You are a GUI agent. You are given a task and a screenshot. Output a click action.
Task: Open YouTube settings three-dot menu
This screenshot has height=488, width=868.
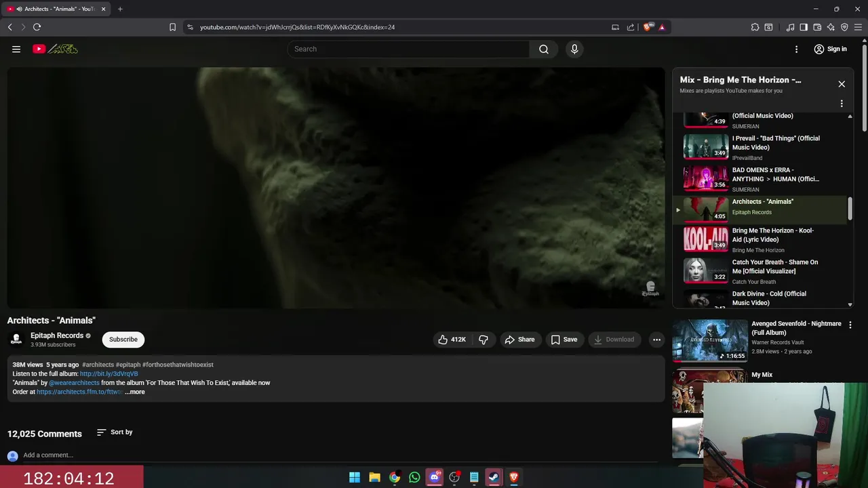(796, 49)
